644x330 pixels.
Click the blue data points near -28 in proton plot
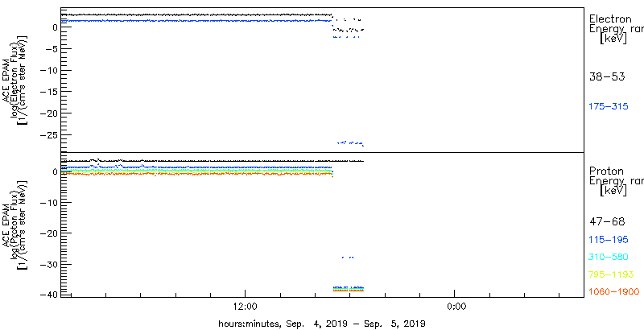tap(348, 258)
